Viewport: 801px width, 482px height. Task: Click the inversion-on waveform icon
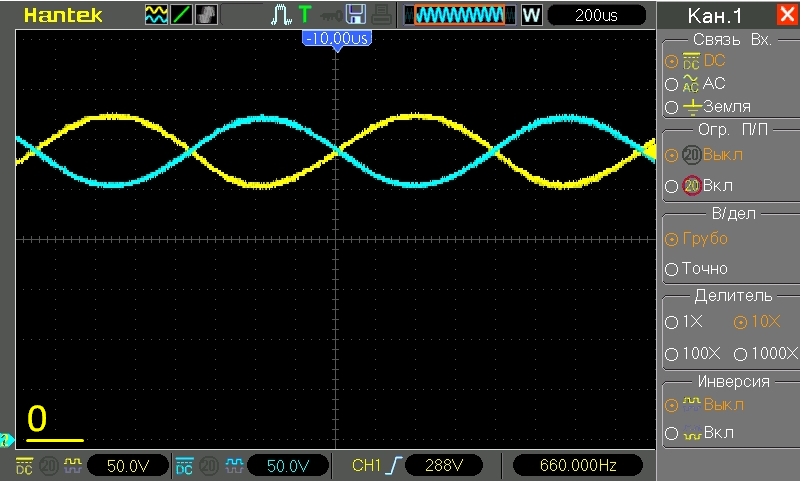pos(692,433)
